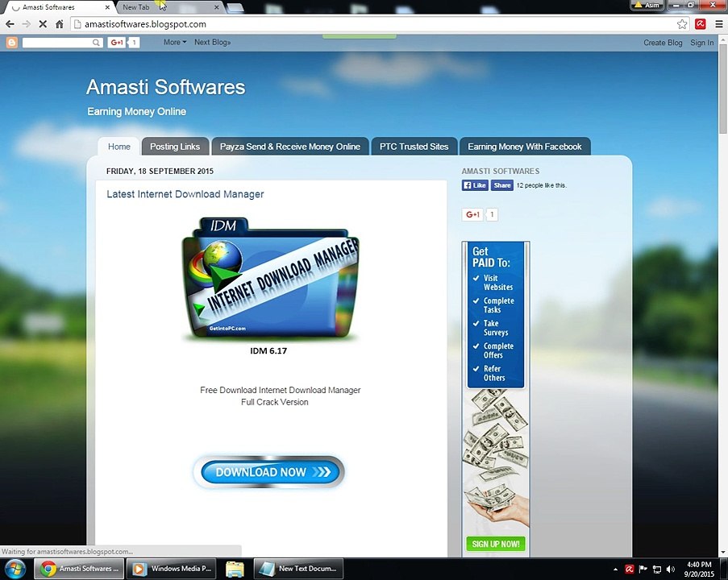728x580 pixels.
Task: Click the G+1 button in the Blogger navbar
Action: tap(117, 43)
